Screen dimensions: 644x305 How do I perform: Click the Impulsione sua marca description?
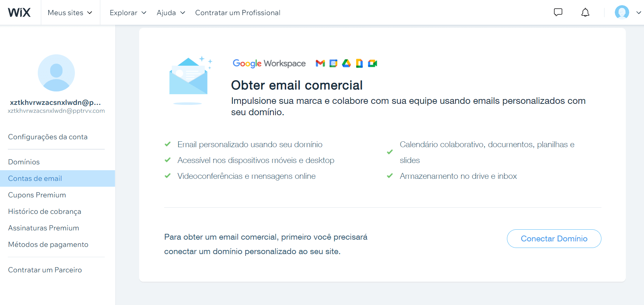click(408, 106)
